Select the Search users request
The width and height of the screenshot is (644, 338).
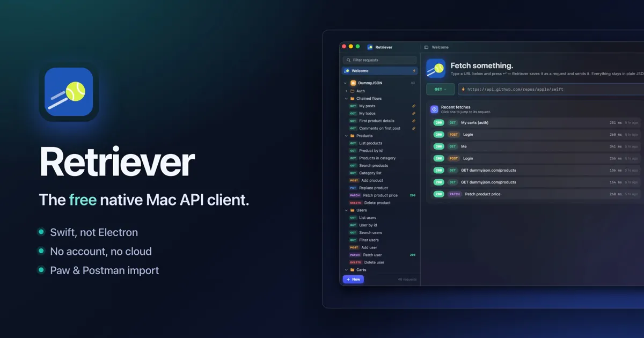[x=379, y=233]
